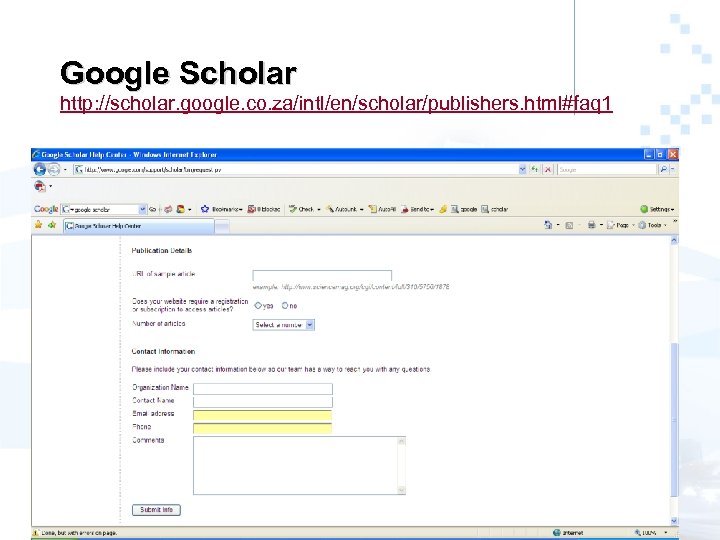
Task: Click inside the Comments text area
Action: 295,465
